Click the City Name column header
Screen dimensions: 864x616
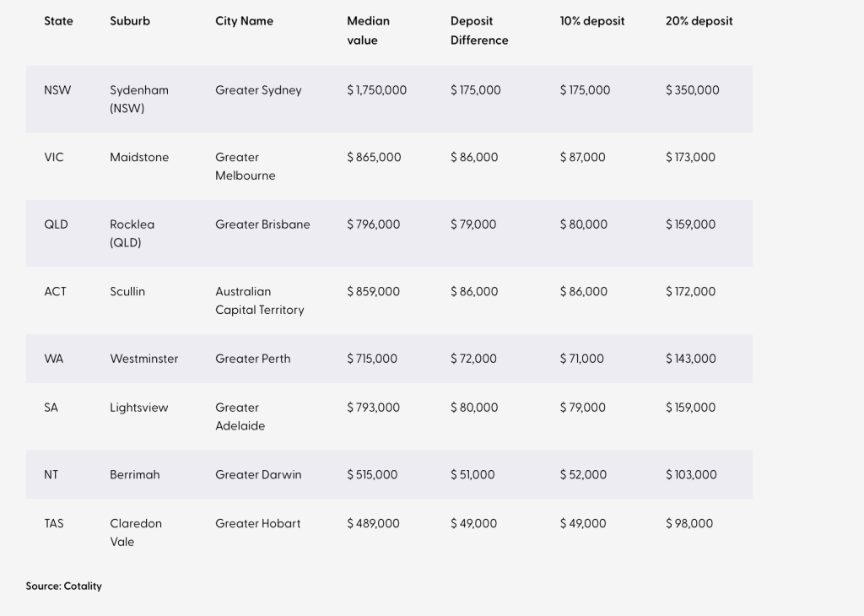(x=244, y=21)
